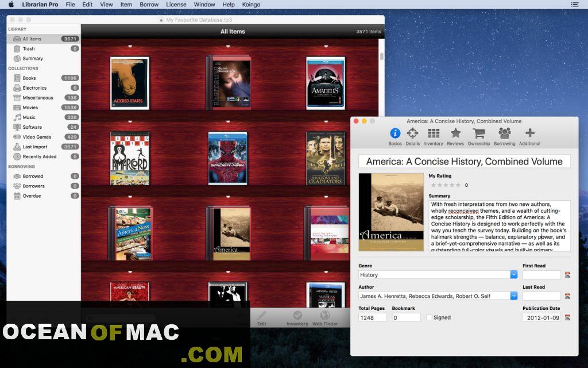Open calendar picker for Last Read

[x=567, y=296]
